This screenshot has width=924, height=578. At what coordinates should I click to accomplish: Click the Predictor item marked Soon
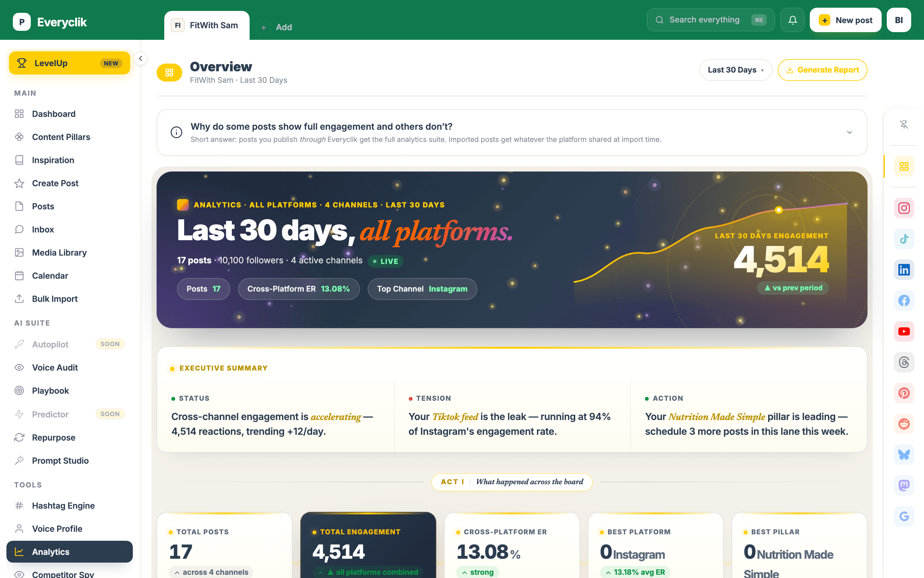click(70, 414)
